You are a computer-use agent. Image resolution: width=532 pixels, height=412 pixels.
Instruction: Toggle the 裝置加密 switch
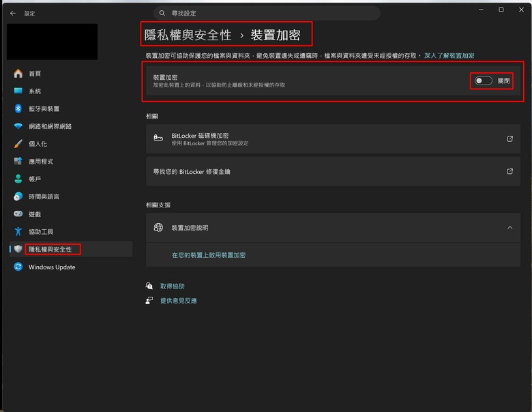tap(483, 80)
